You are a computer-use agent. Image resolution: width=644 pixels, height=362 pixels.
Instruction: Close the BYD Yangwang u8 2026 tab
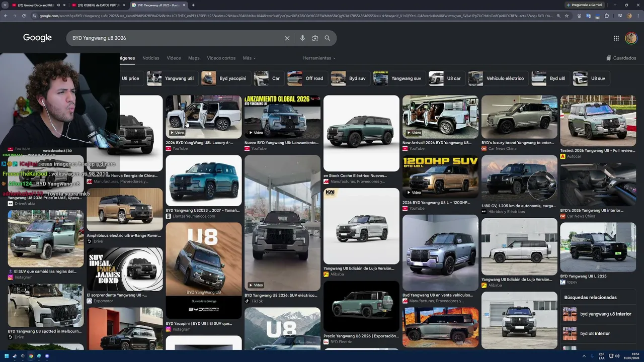(x=185, y=5)
